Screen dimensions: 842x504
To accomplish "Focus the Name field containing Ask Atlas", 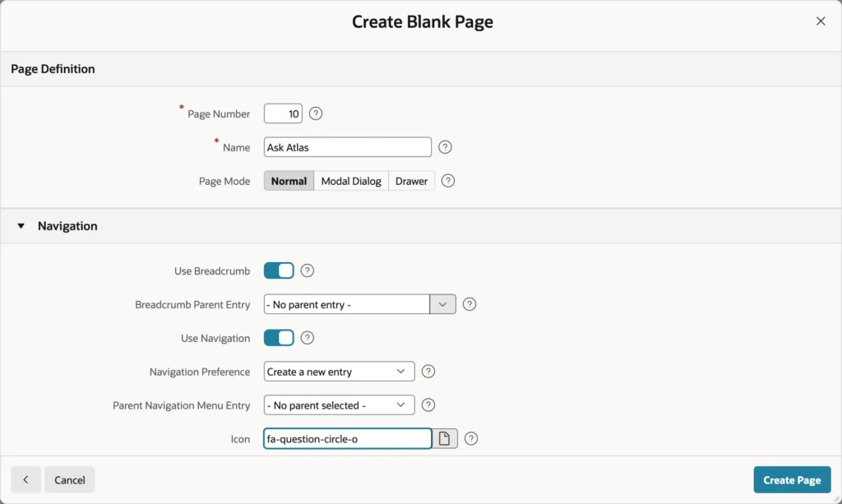I will 348,147.
